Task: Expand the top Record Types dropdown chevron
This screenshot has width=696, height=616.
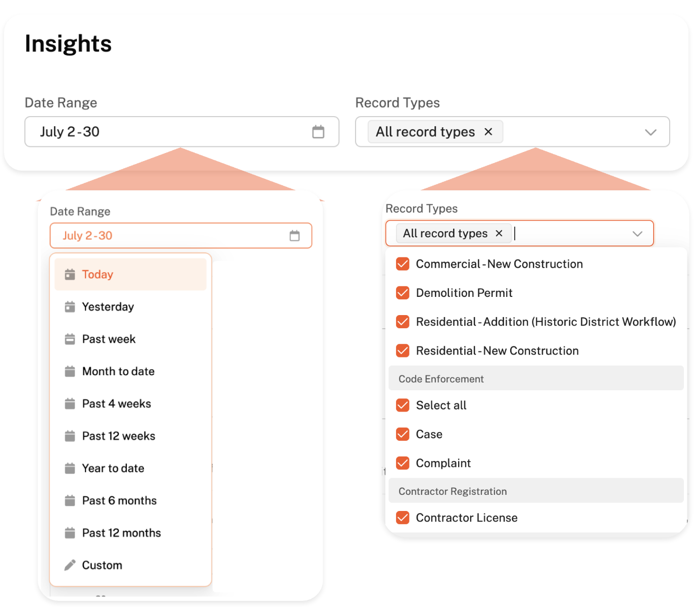Action: pyautogui.click(x=651, y=132)
